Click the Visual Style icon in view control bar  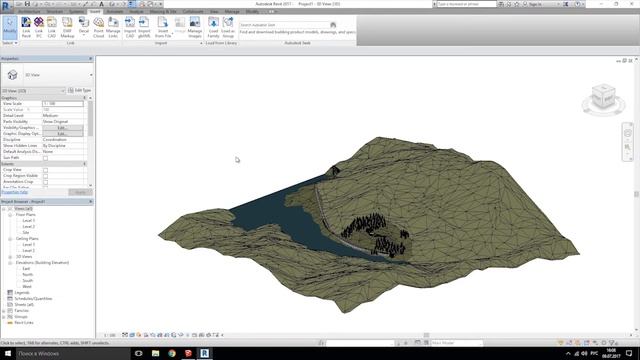[132, 335]
